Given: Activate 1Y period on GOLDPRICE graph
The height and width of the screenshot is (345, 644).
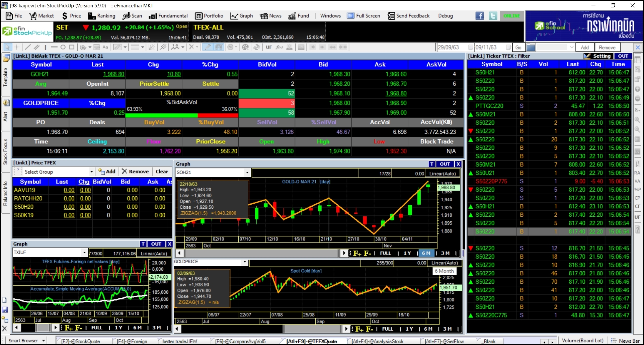Looking at the screenshot, I should click(x=409, y=329).
